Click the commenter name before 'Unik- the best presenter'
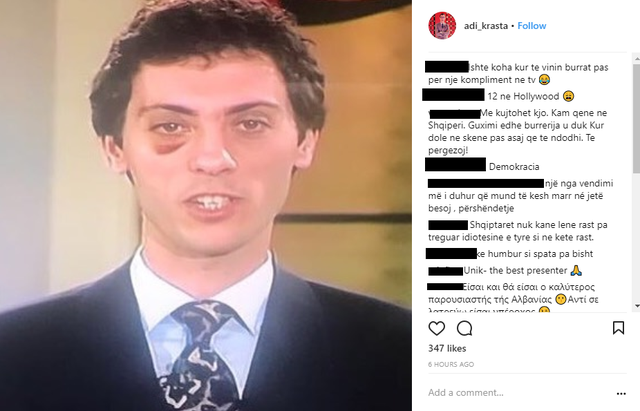640x411 pixels. (445, 271)
